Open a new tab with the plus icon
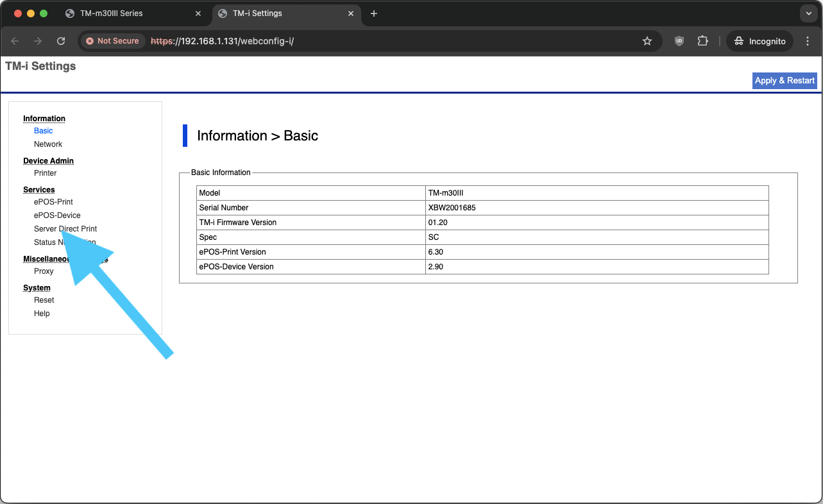Image resolution: width=823 pixels, height=504 pixels. click(x=374, y=13)
